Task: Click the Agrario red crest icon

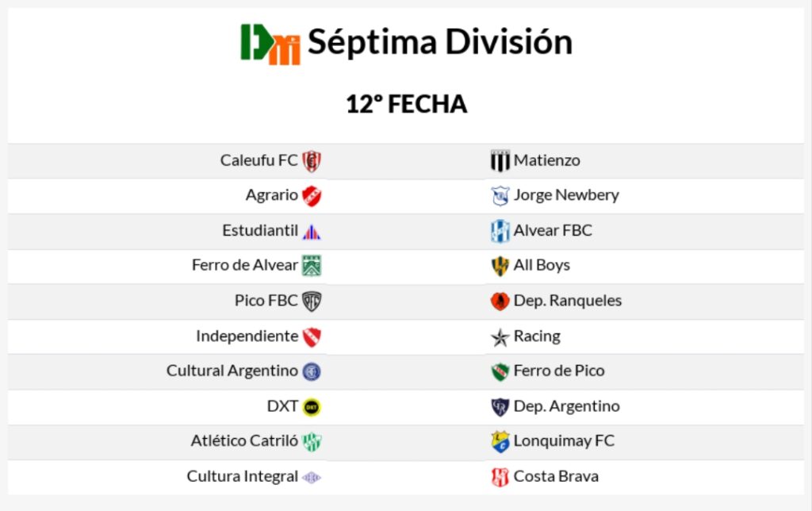Action: pos(312,195)
